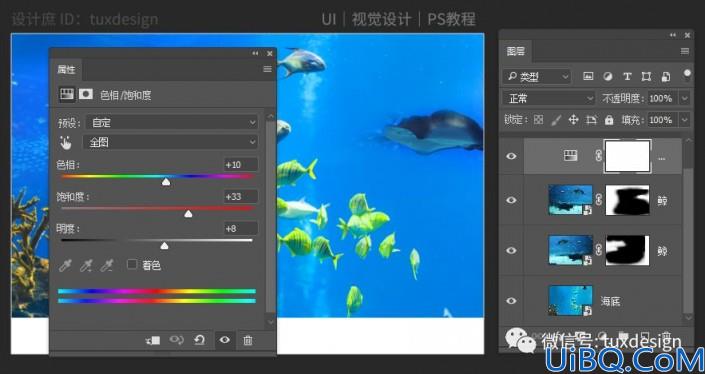Select the mask icon in Properties panel
Viewport: 705px width, 374px height.
[85, 94]
